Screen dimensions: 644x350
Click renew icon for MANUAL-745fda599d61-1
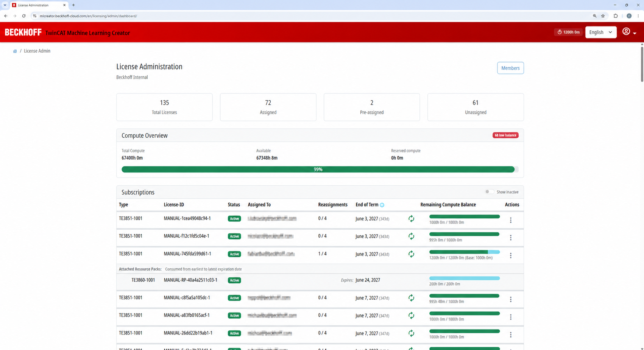click(x=411, y=254)
